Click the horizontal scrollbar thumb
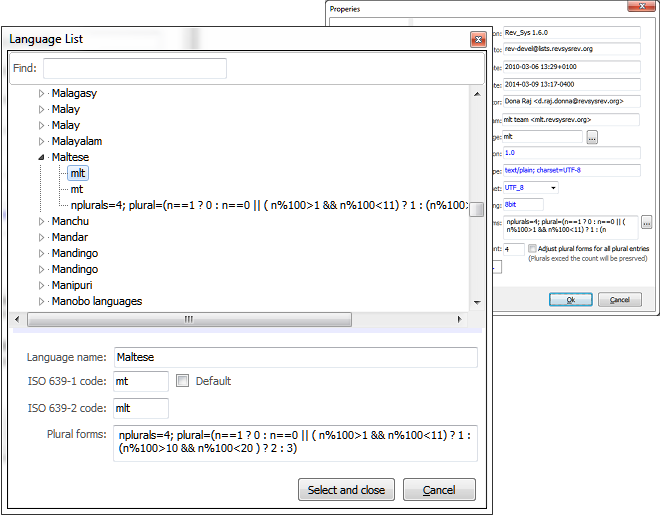Viewport: 663px width, 516px height. (x=189, y=320)
